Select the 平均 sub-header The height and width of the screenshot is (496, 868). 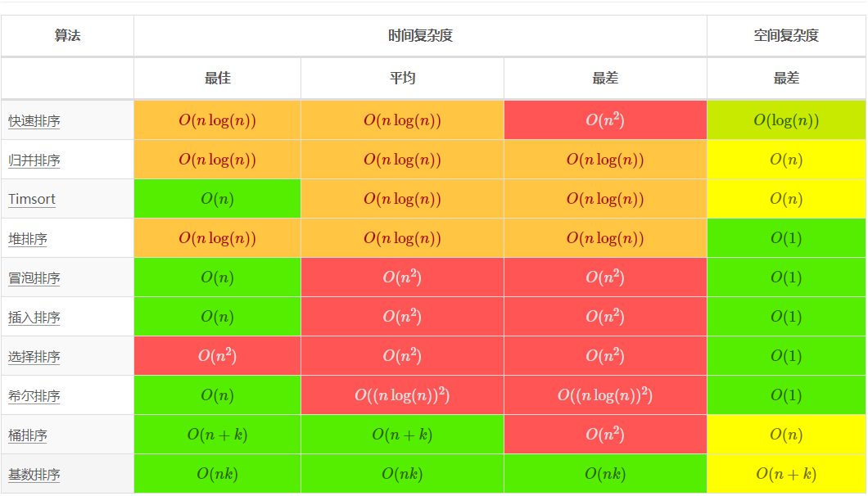(402, 79)
